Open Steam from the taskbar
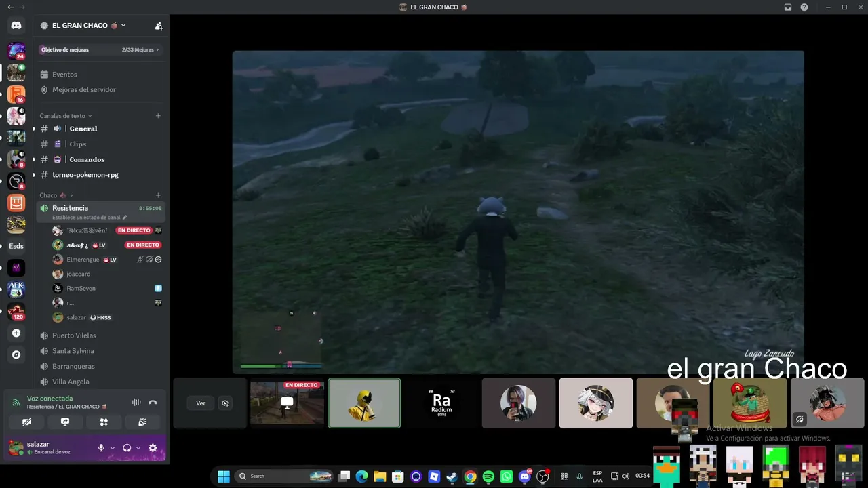This screenshot has width=868, height=488. 452,476
